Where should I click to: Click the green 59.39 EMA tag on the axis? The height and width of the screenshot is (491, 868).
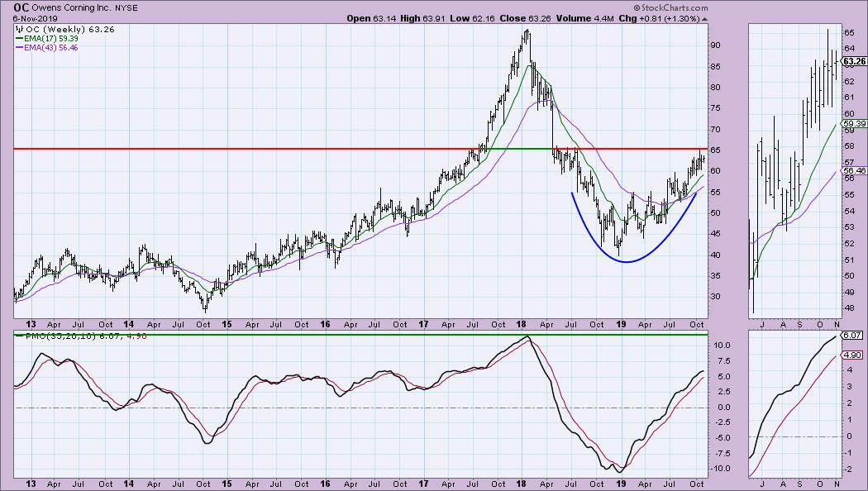[x=854, y=124]
